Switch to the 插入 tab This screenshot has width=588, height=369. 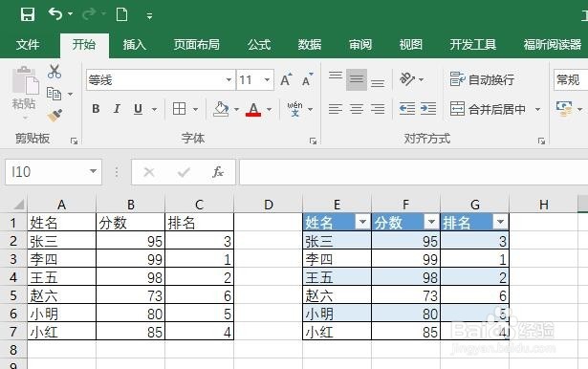tap(134, 45)
